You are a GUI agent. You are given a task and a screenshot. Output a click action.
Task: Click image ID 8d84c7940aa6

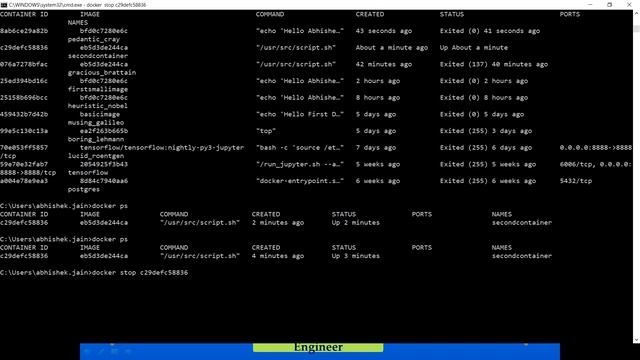[x=104, y=181]
